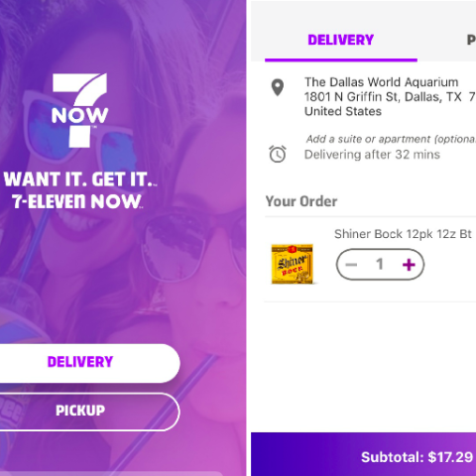
Task: Edit the Delivering after 32 mins time
Action: (x=372, y=155)
